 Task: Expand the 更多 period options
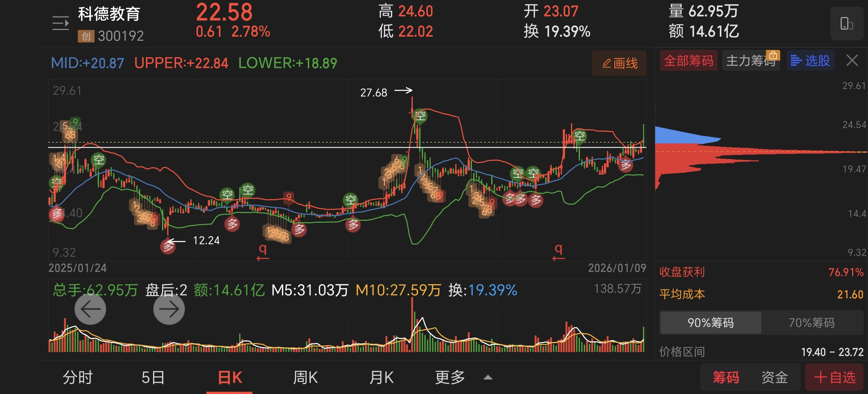[x=450, y=377]
